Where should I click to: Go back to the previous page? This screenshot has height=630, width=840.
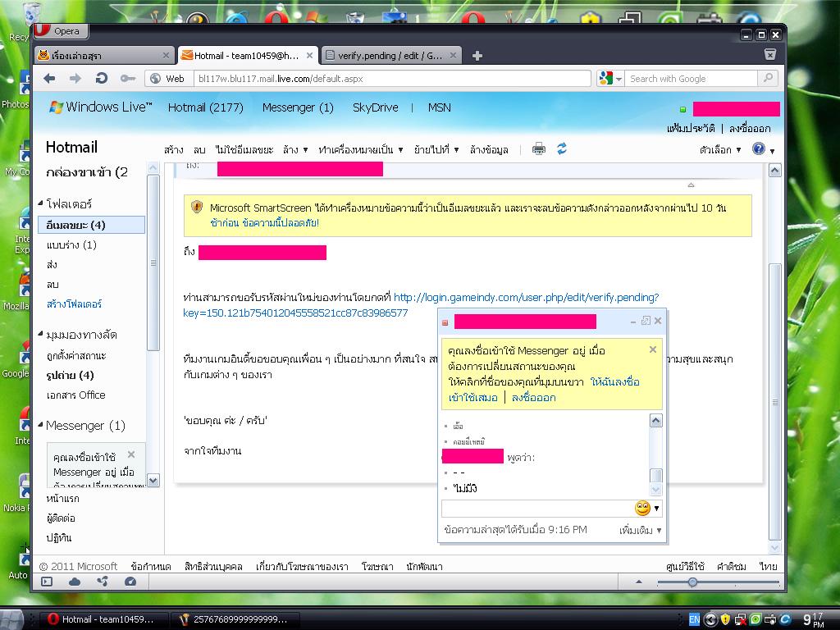point(49,79)
